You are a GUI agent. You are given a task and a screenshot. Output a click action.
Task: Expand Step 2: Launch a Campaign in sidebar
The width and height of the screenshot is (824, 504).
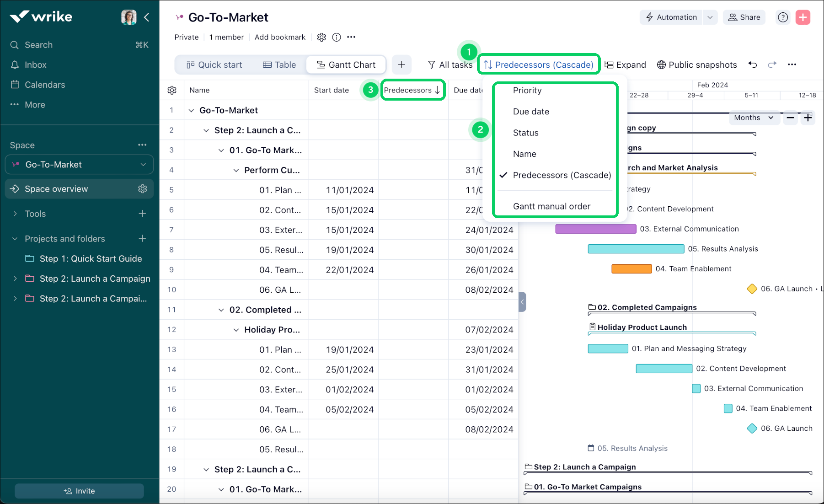[15, 279]
